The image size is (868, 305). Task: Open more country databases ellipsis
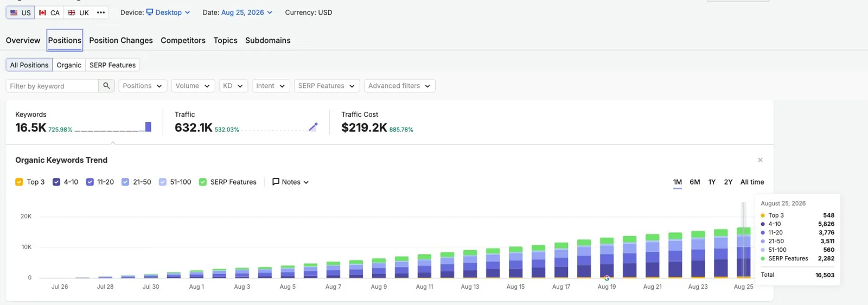point(101,12)
